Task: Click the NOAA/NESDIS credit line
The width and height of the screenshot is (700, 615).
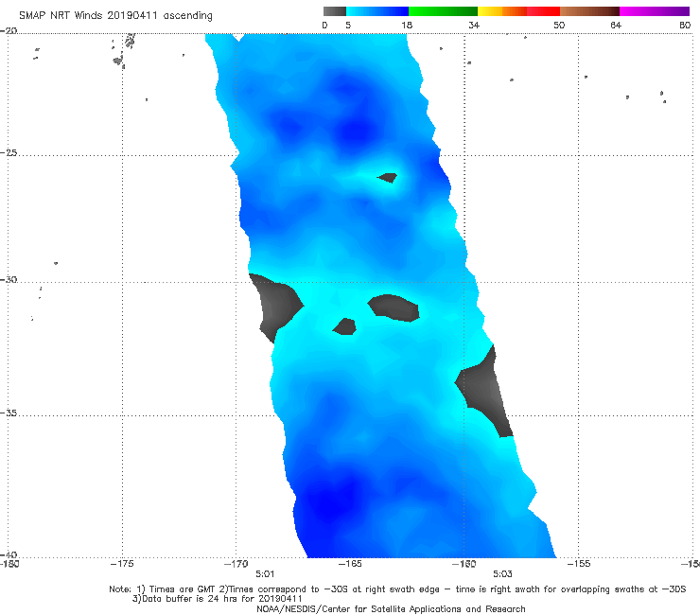Action: coord(391,608)
